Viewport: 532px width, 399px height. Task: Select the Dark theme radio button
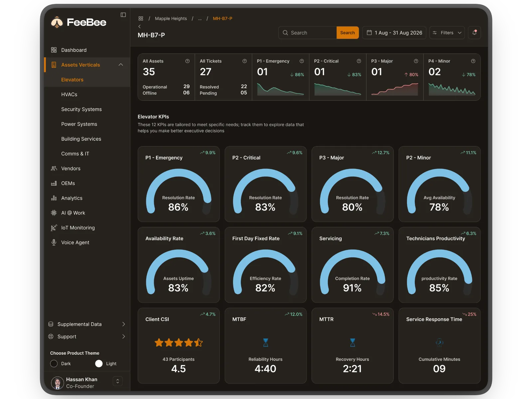pyautogui.click(x=54, y=364)
